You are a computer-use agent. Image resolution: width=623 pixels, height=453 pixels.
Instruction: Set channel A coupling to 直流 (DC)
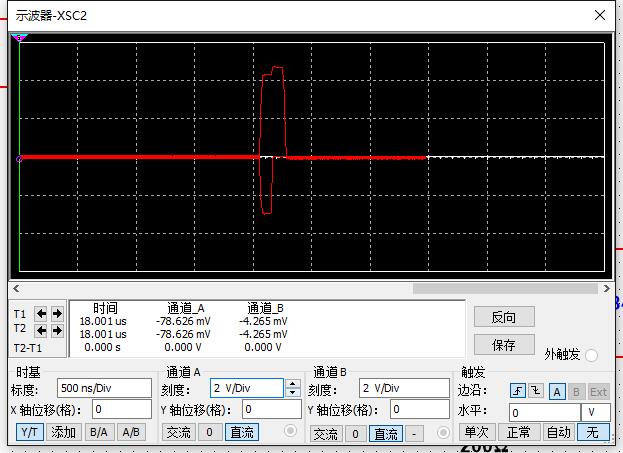(x=242, y=432)
